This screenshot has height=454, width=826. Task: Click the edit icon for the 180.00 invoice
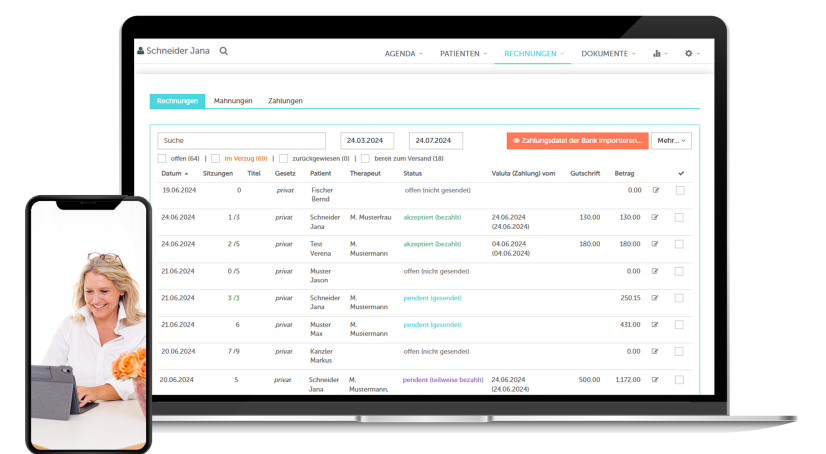click(656, 244)
